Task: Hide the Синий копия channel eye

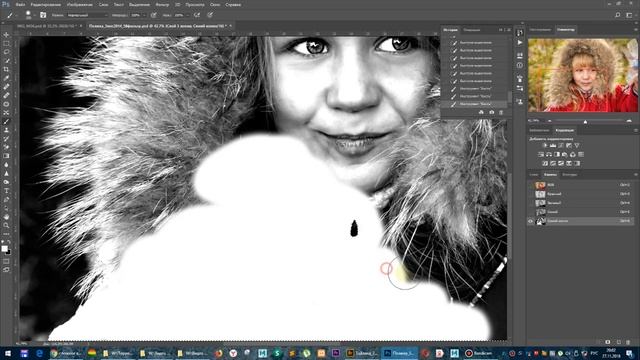Action: coord(531,221)
